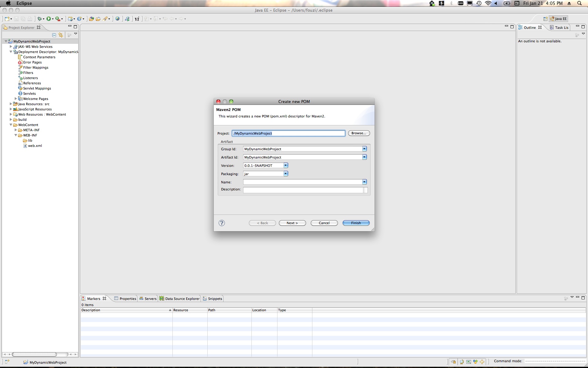Open the Name field dropdown arrow
588x368 pixels.
click(x=364, y=182)
